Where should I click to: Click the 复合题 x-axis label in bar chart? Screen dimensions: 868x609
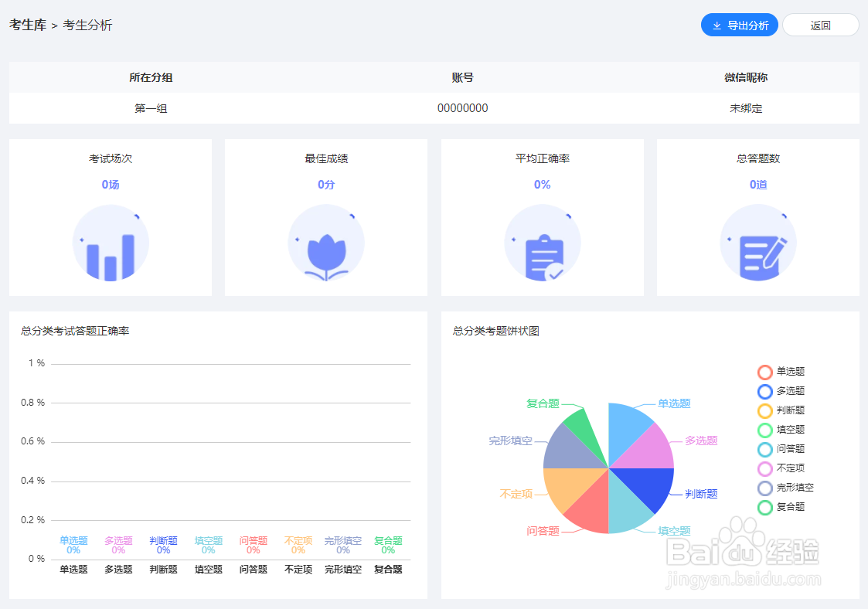388,569
